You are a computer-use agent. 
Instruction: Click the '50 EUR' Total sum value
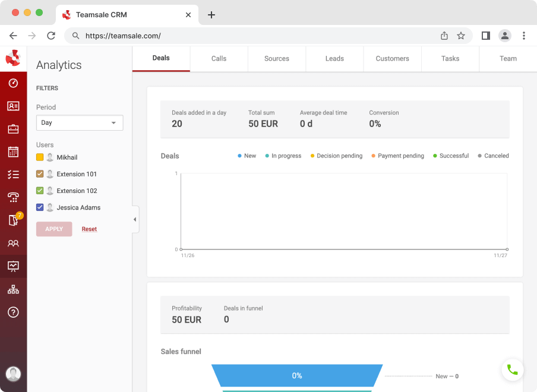pos(263,124)
